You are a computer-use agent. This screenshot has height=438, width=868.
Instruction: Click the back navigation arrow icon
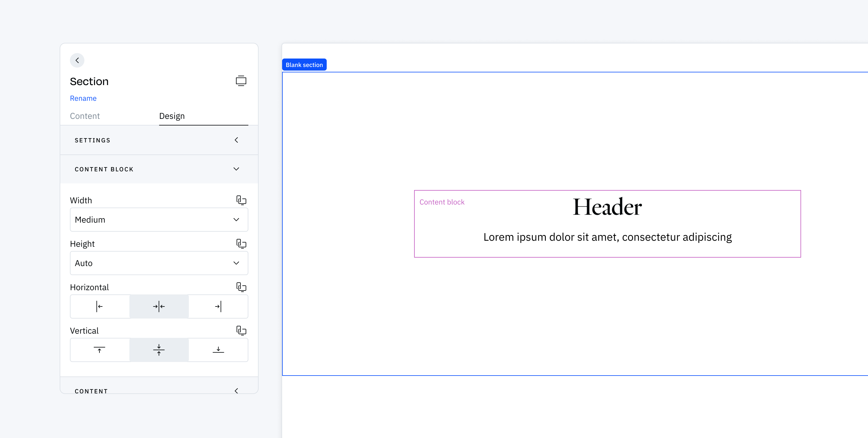[x=77, y=60]
